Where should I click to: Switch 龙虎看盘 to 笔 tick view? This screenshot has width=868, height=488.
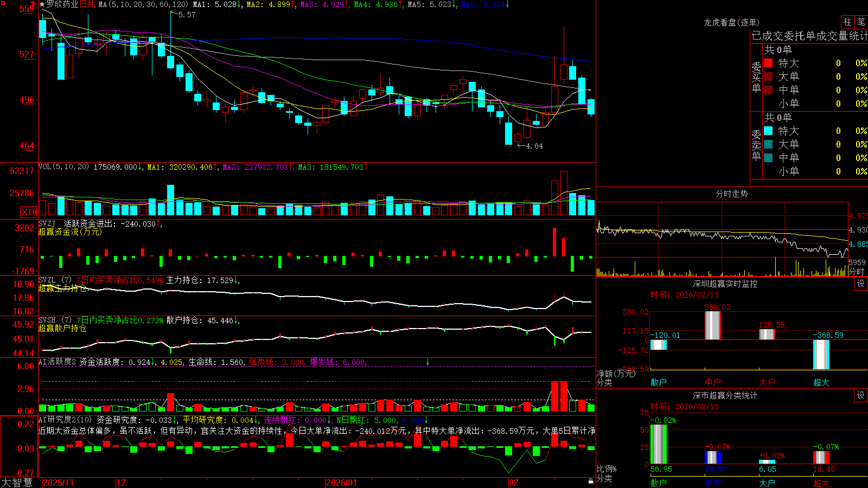click(861, 22)
